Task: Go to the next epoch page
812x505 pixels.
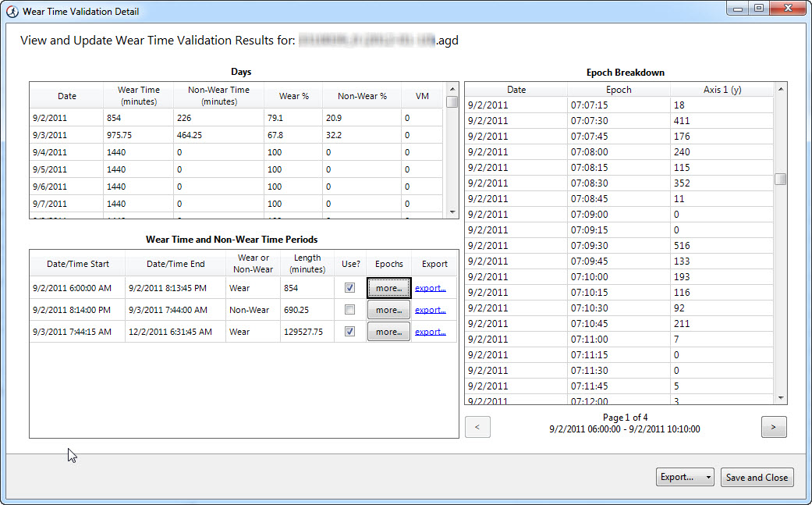Action: pos(773,426)
